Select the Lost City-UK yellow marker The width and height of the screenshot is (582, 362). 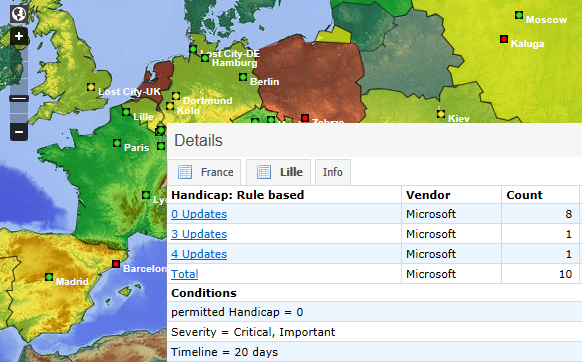pos(91,87)
